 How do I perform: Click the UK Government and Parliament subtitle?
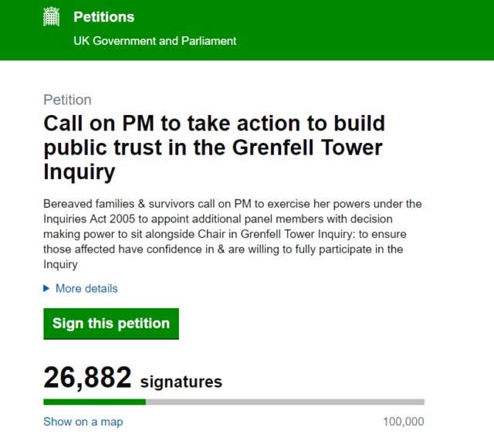pos(154,41)
